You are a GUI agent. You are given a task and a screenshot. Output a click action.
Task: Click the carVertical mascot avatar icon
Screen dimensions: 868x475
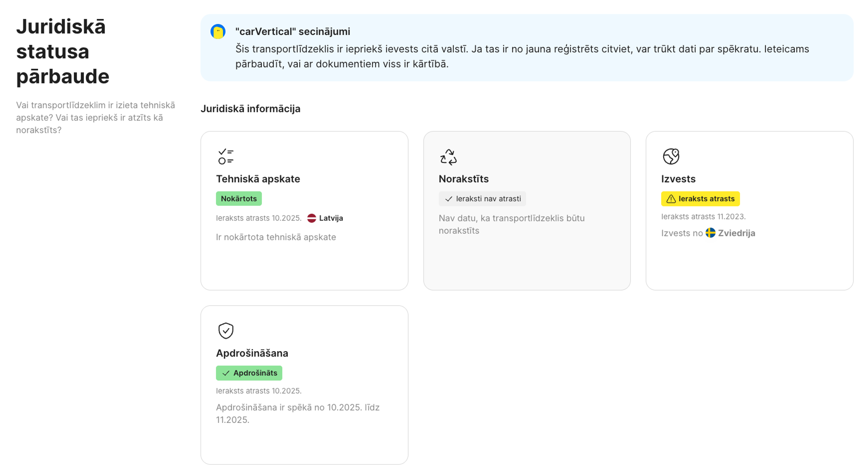coord(218,32)
